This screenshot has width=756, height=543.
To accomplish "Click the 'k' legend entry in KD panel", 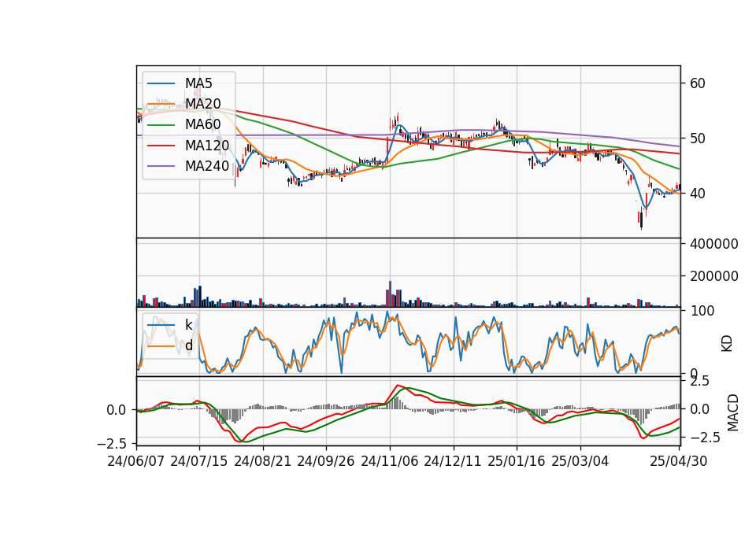I will [x=188, y=325].
